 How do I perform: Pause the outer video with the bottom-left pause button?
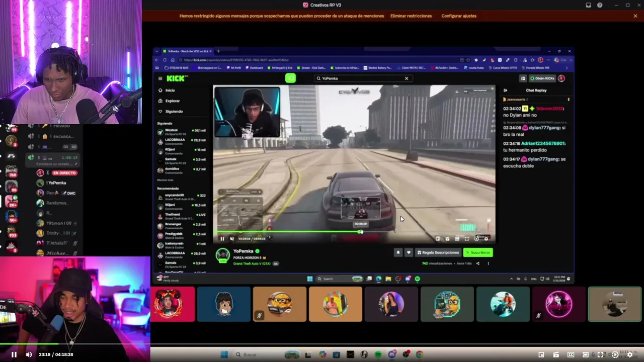point(14,354)
